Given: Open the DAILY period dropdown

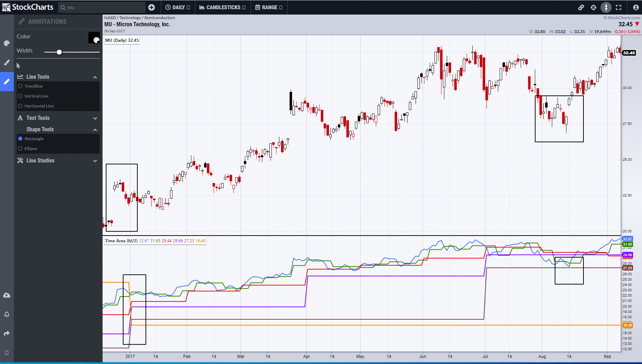Looking at the screenshot, I should [x=178, y=7].
